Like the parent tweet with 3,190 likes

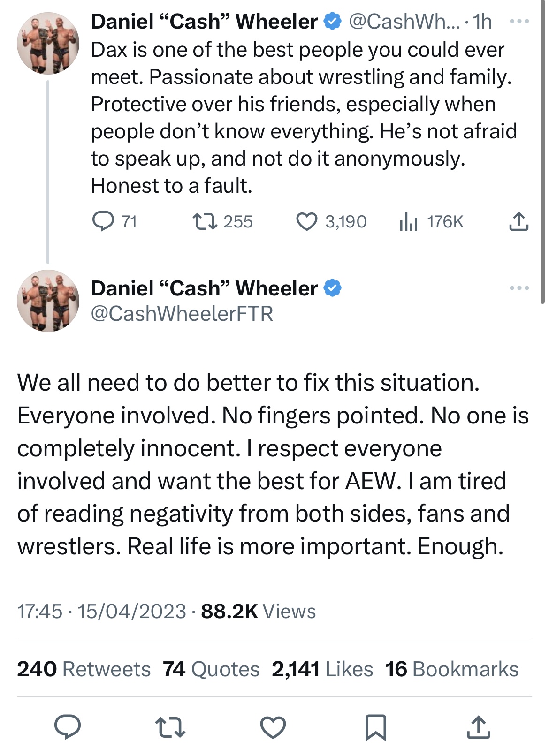[x=306, y=221]
